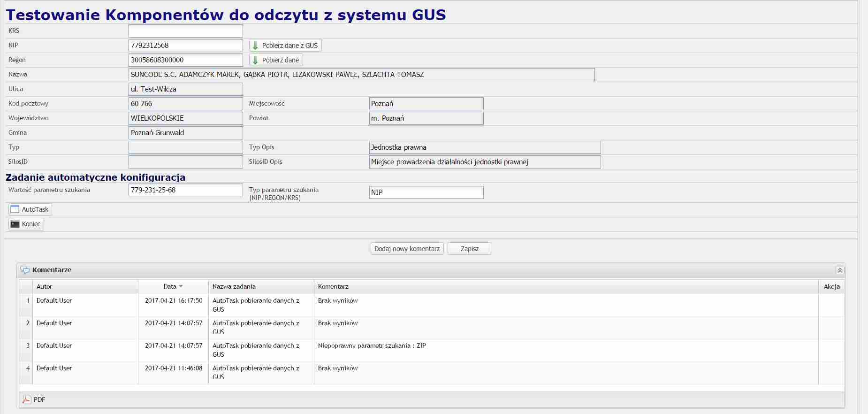Add a new comment with Dodaj nowy komentarz

(407, 249)
